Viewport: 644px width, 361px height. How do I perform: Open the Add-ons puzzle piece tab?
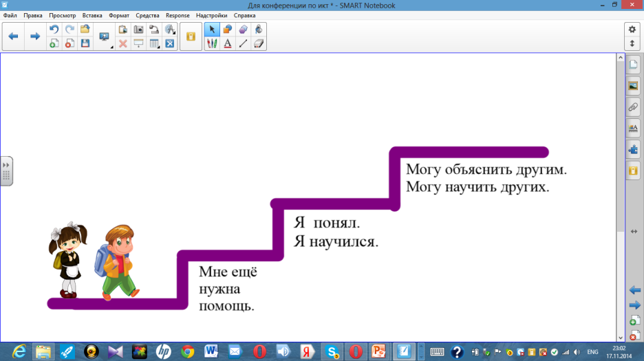point(634,149)
